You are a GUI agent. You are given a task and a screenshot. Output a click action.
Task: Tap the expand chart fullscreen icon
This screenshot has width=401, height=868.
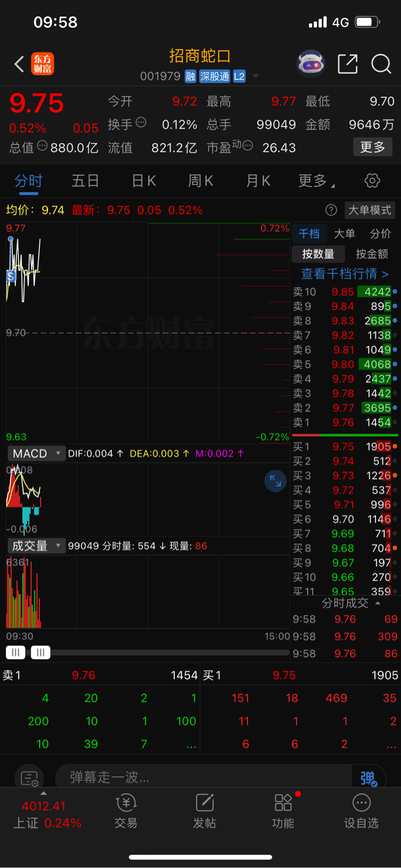pos(276,481)
